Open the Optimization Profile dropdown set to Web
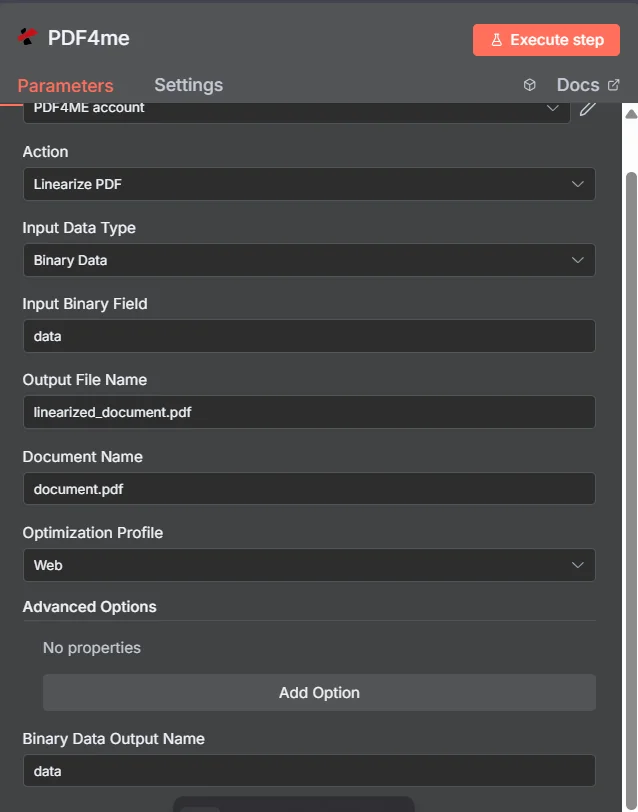 tap(309, 565)
